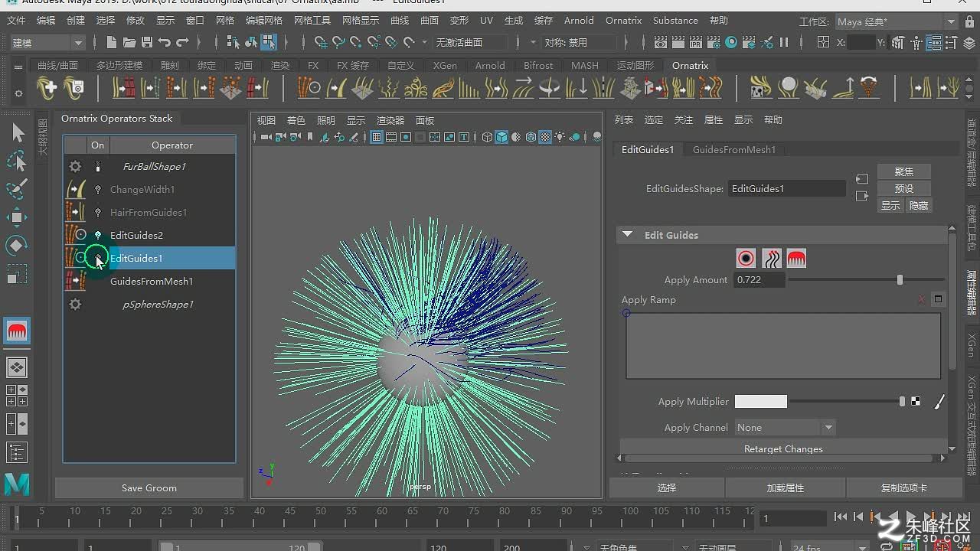This screenshot has width=980, height=551.
Task: Click the red comb tool in toolbox
Action: [x=17, y=331]
